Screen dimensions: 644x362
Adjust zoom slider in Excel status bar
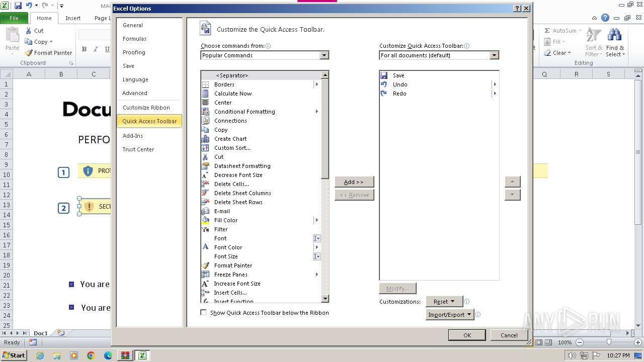click(x=609, y=342)
